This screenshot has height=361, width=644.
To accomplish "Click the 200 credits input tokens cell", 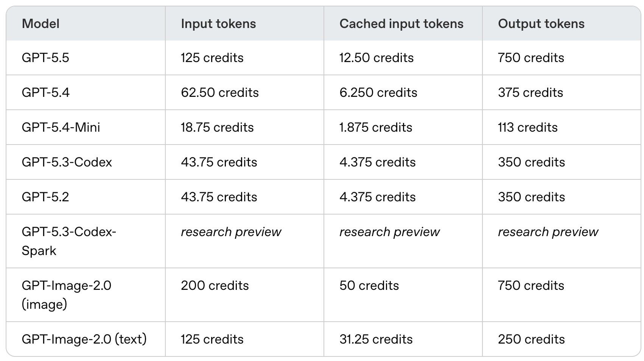I will pyautogui.click(x=215, y=286).
